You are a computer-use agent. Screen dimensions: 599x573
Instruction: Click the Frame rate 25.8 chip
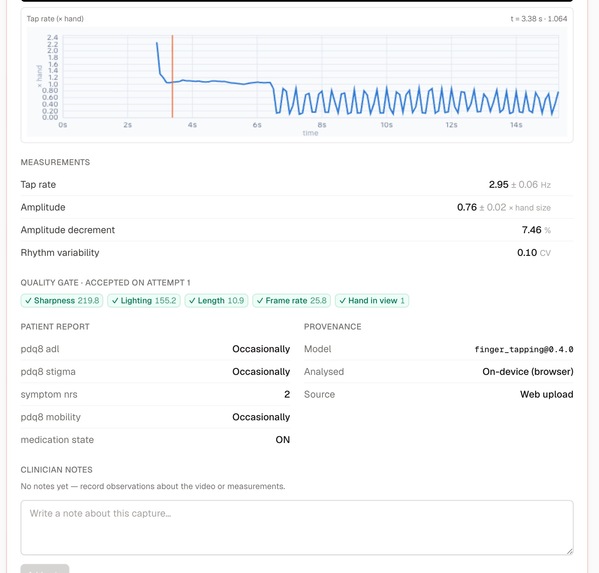pos(291,301)
